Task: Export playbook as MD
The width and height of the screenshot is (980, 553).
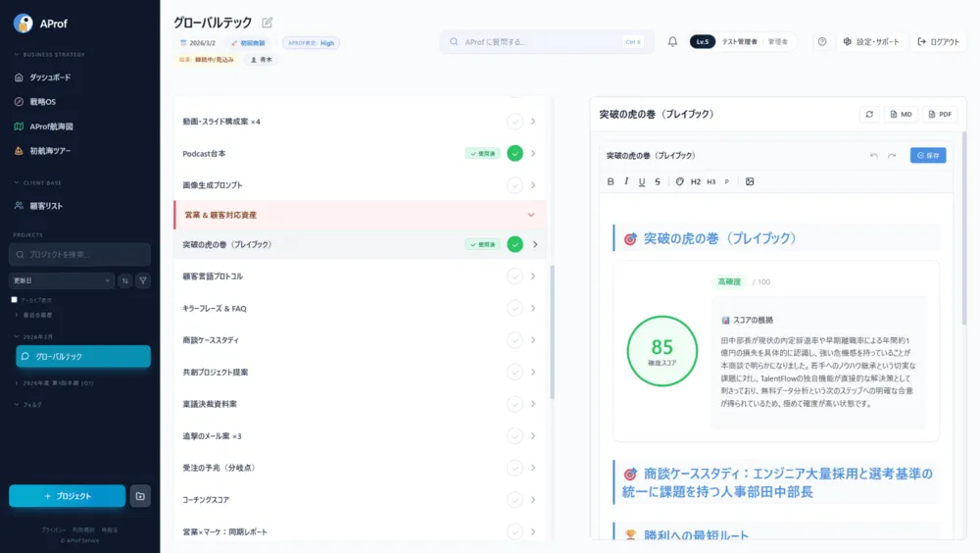Action: point(901,115)
